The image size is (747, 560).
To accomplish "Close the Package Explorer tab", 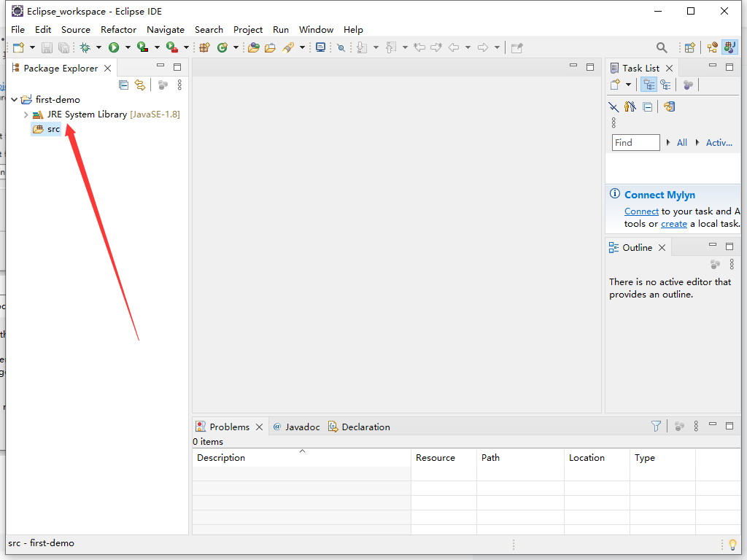I will [108, 69].
